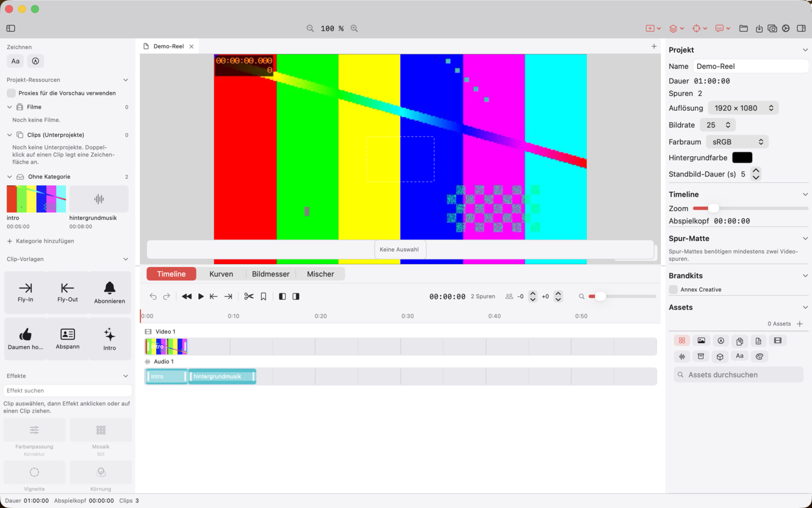Screen dimensions: 812x508
Task: Toggle the left sidebar panel icon
Action: point(11,28)
